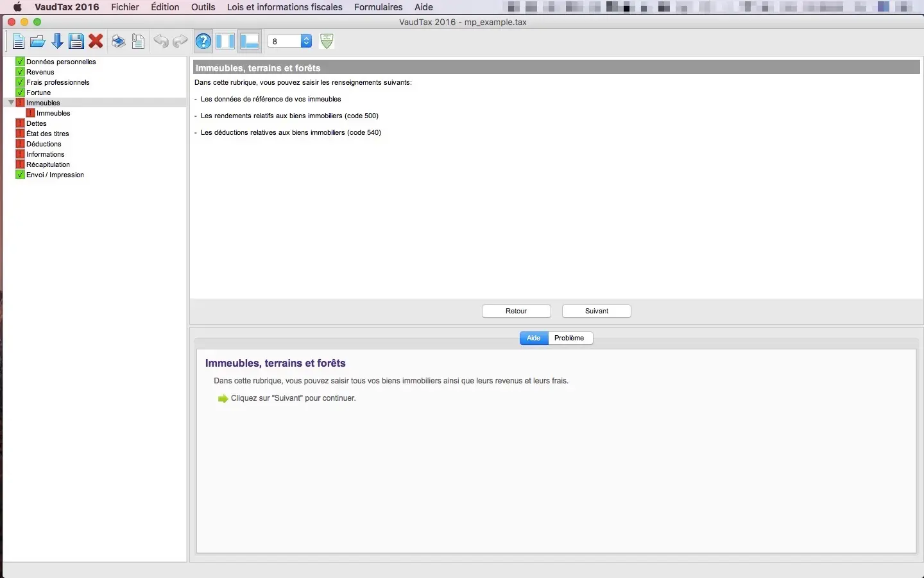Collapse the Immeubles tree node triangle
The image size is (924, 578).
coord(11,103)
